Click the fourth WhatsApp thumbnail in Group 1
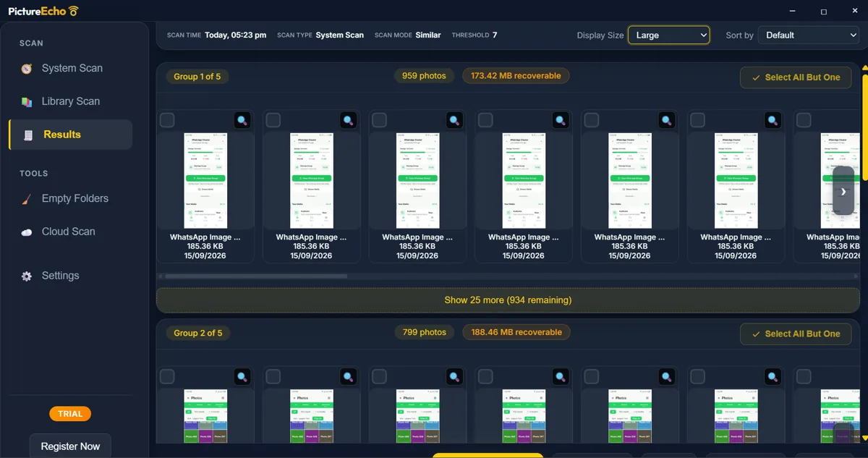The width and height of the screenshot is (868, 458). pos(524,180)
